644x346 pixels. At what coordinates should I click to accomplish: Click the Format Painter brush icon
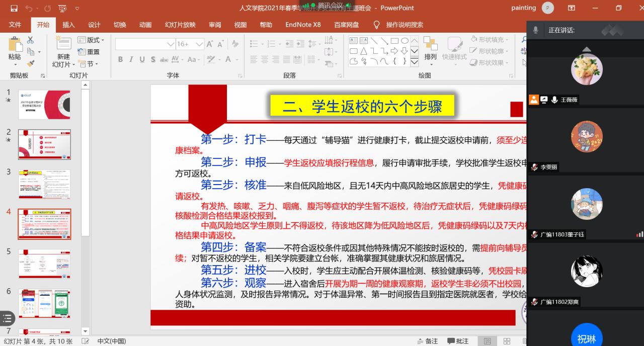pos(31,64)
